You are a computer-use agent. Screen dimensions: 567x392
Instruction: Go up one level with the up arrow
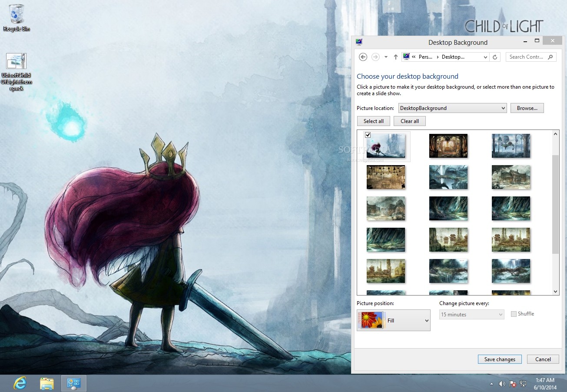(396, 57)
